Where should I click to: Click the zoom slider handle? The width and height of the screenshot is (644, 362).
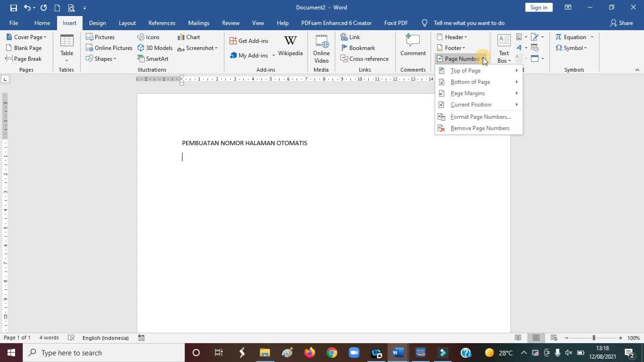point(594,338)
